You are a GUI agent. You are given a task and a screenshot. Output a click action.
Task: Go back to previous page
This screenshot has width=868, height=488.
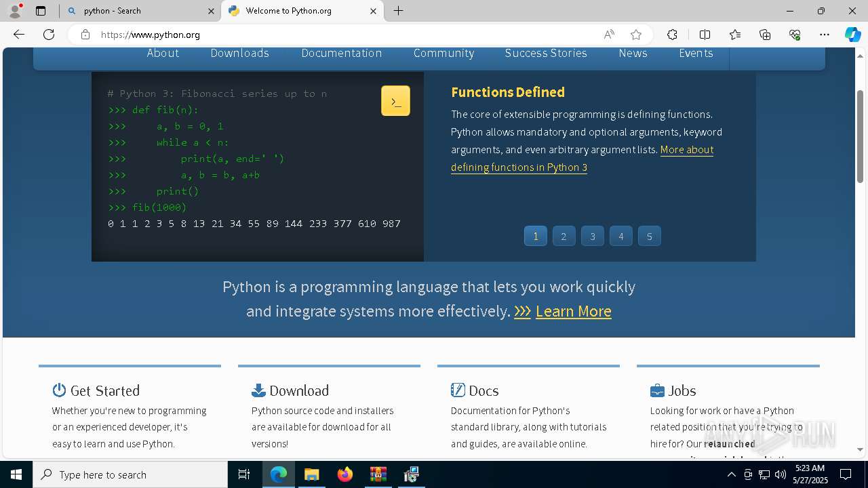point(19,35)
